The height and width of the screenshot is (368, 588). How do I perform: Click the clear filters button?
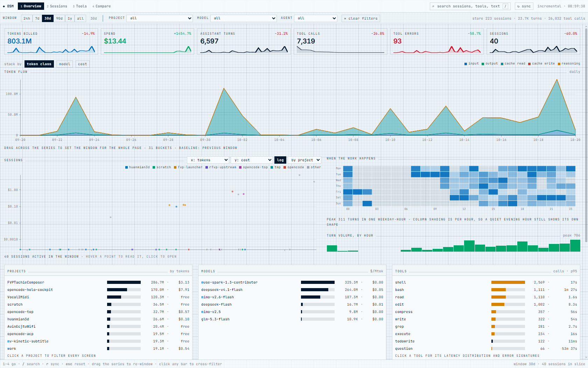click(361, 18)
